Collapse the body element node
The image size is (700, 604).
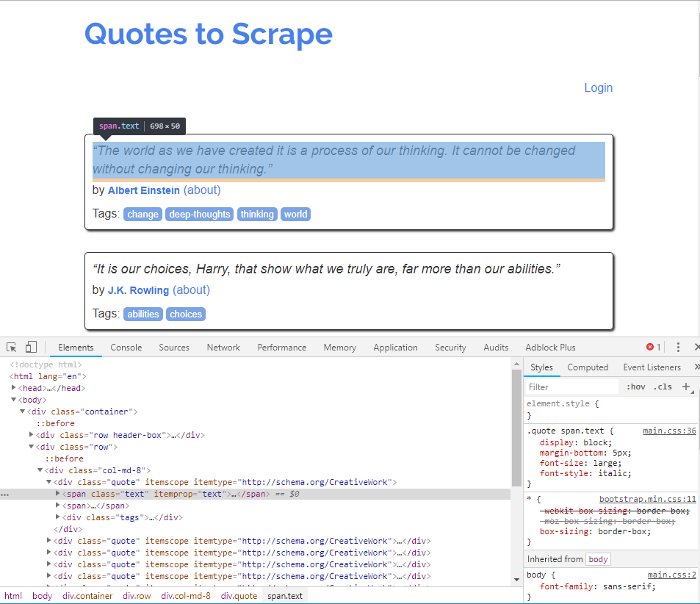click(x=13, y=400)
